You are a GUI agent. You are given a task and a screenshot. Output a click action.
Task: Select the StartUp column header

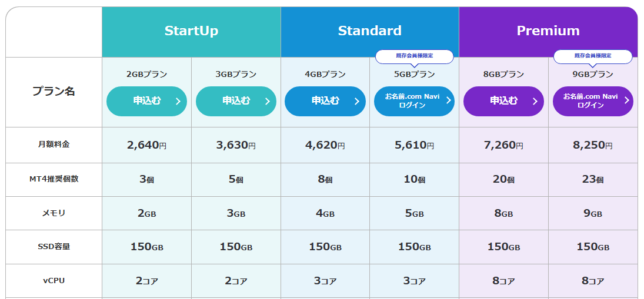(x=191, y=31)
